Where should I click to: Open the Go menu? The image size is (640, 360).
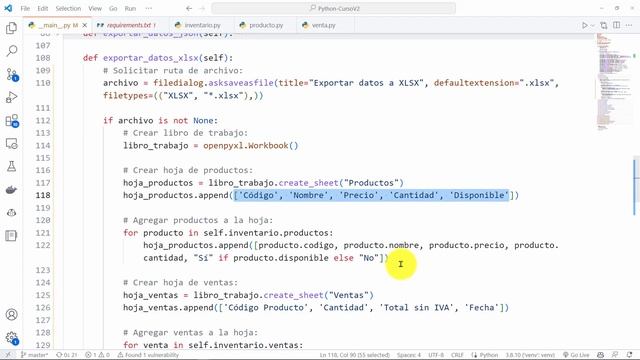click(113, 8)
